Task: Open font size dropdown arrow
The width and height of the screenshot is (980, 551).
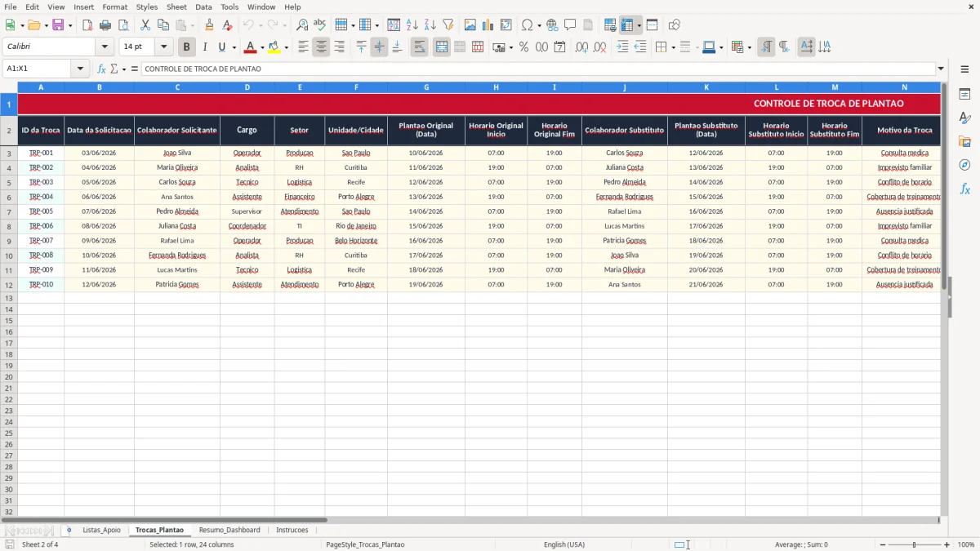Action: (x=163, y=47)
